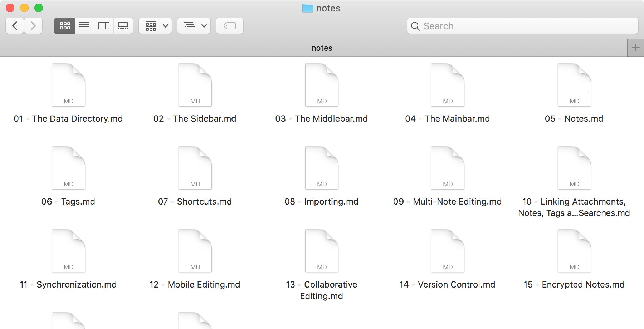Open a new tab with the plus button

click(x=636, y=47)
